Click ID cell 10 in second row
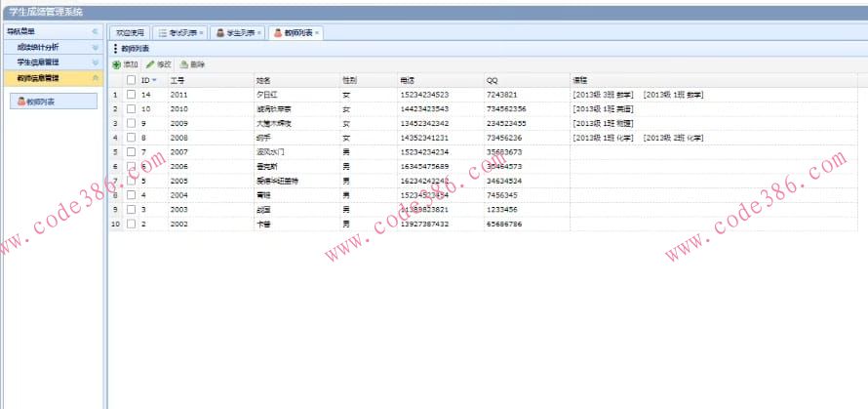Viewport: 868px width, 409px height. tap(146, 109)
